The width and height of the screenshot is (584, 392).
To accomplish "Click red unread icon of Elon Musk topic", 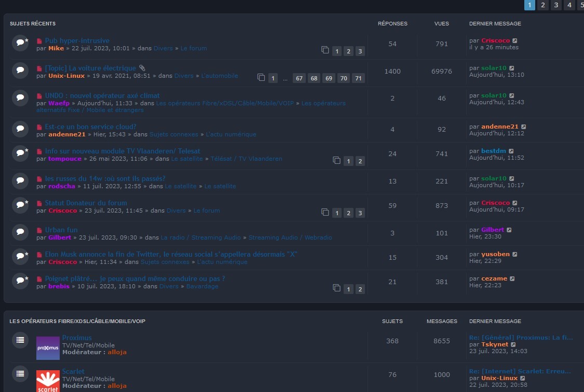I will (39, 255).
